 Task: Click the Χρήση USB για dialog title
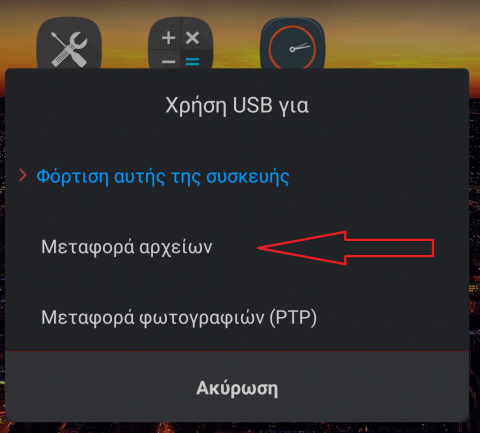pos(237,105)
